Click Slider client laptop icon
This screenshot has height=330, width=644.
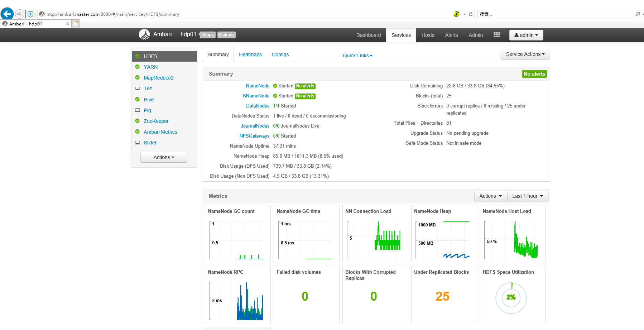(x=137, y=142)
